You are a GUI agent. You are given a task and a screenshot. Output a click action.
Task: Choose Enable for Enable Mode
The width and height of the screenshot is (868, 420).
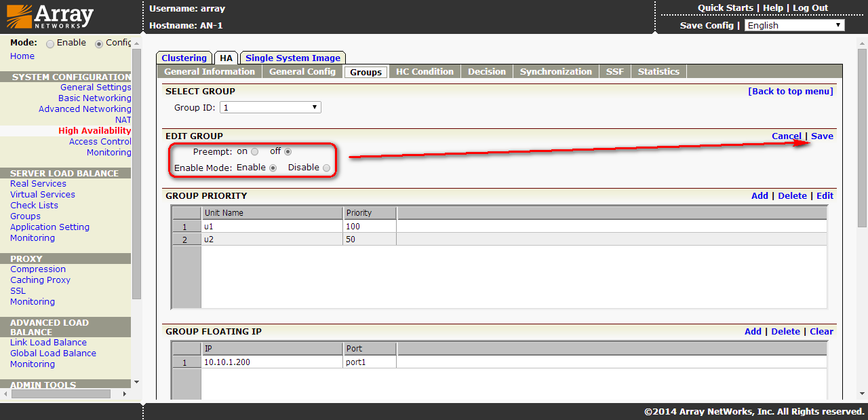tap(273, 168)
